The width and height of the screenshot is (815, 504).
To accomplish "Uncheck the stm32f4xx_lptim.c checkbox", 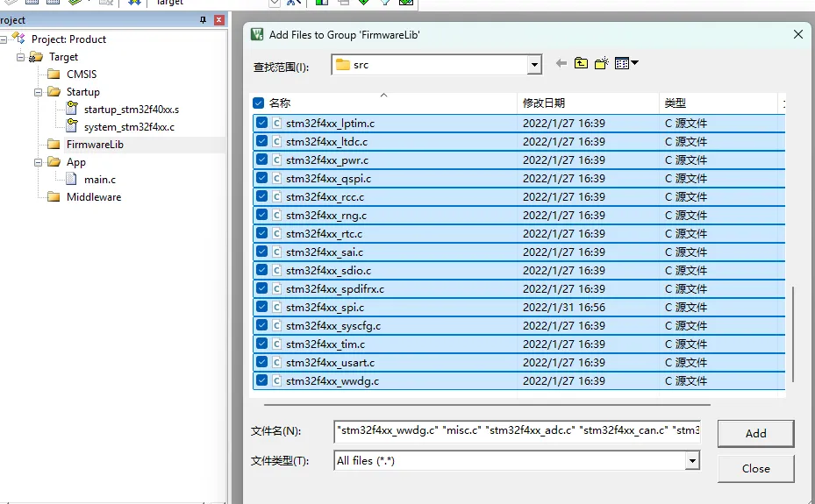I will 261,123.
